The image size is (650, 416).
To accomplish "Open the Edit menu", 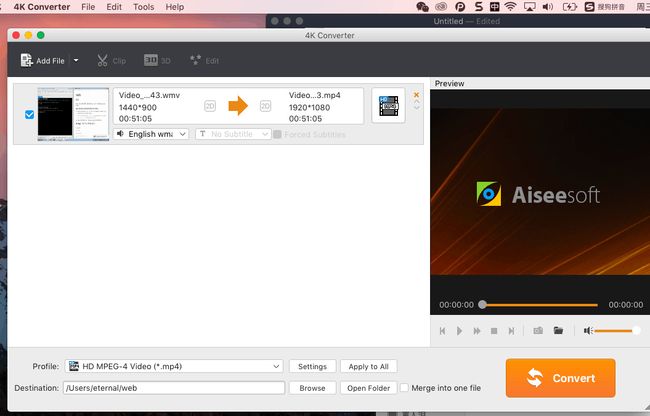I will coord(114,7).
